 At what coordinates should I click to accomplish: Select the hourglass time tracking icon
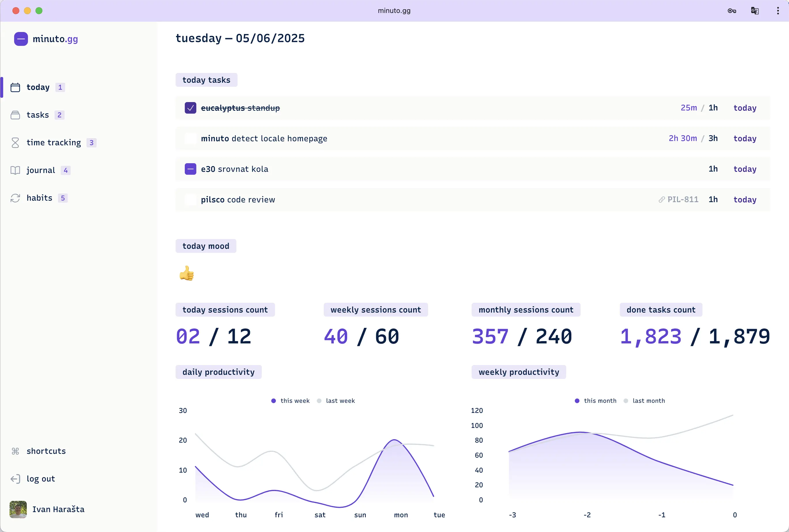tap(15, 142)
